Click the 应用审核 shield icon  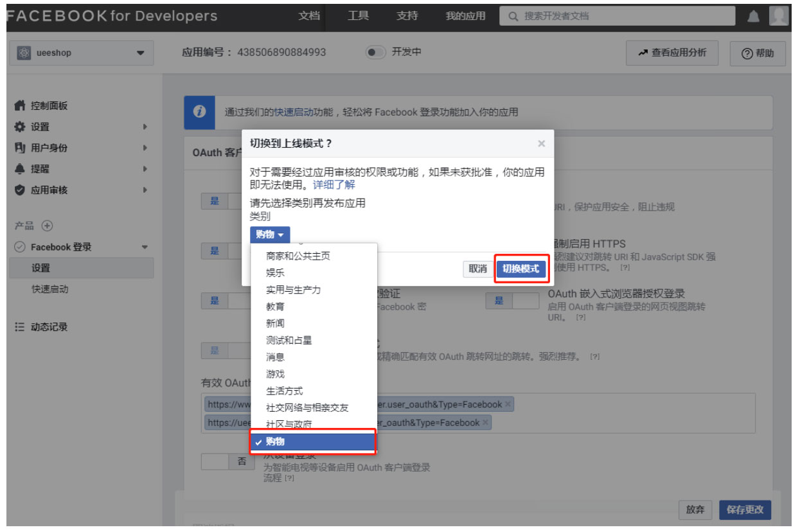tap(20, 190)
